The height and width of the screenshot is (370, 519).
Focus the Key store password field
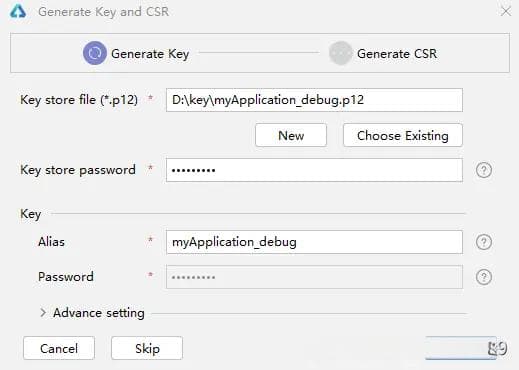point(314,170)
